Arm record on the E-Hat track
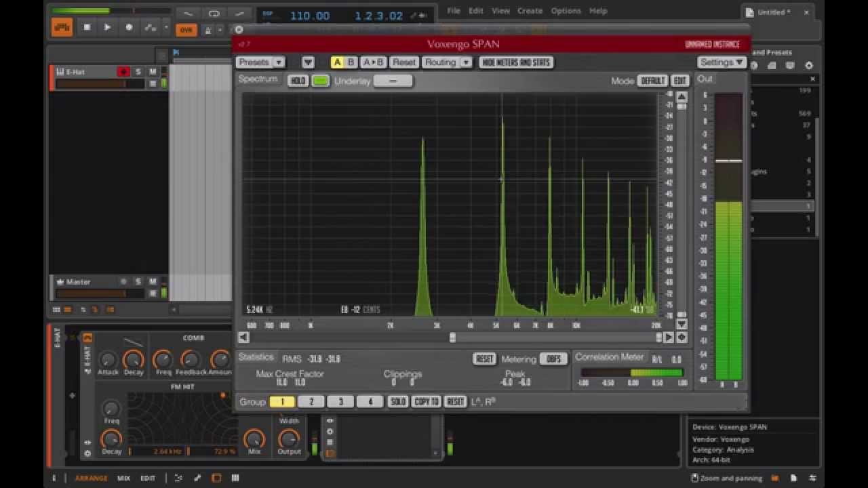Viewport: 868px width, 488px height. pyautogui.click(x=123, y=72)
